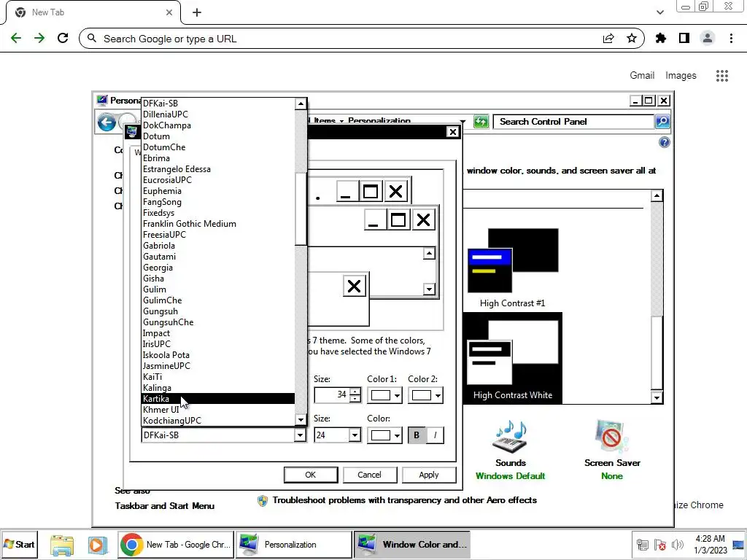Click Chrome back arrow
Screen dimensions: 747x560
tap(16, 39)
